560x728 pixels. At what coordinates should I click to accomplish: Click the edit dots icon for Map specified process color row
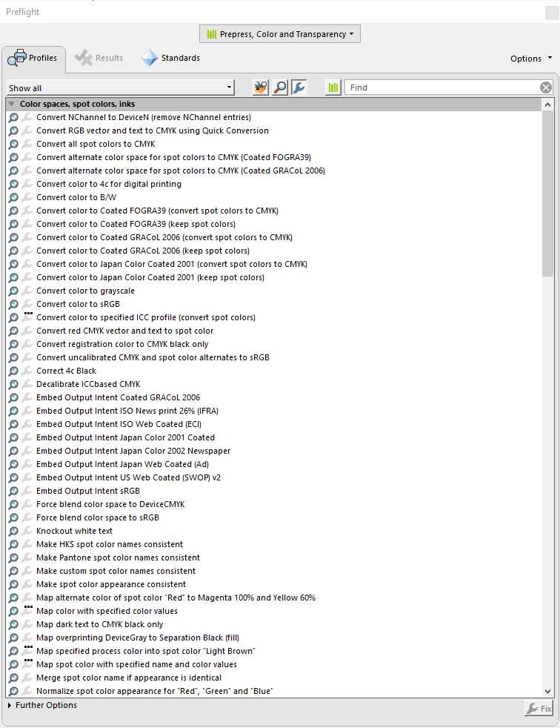[x=28, y=648]
